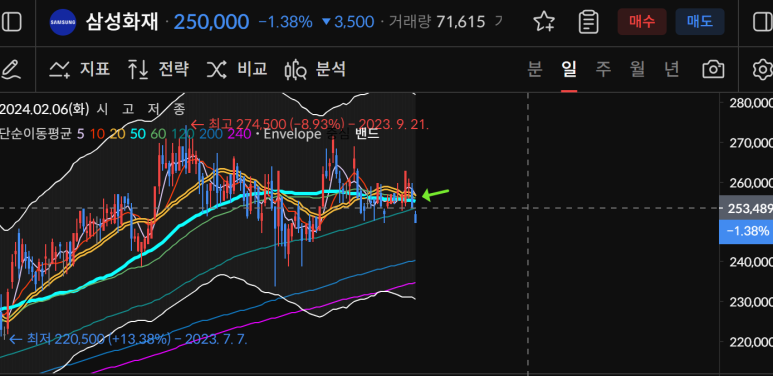The height and width of the screenshot is (376, 773).
Task: Select moving average period 60
Action: click(x=159, y=134)
